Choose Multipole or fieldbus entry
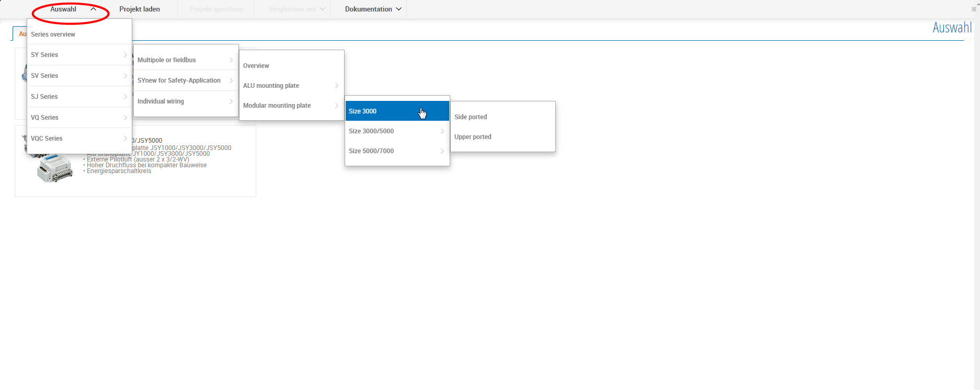This screenshot has width=980, height=390. [x=186, y=60]
